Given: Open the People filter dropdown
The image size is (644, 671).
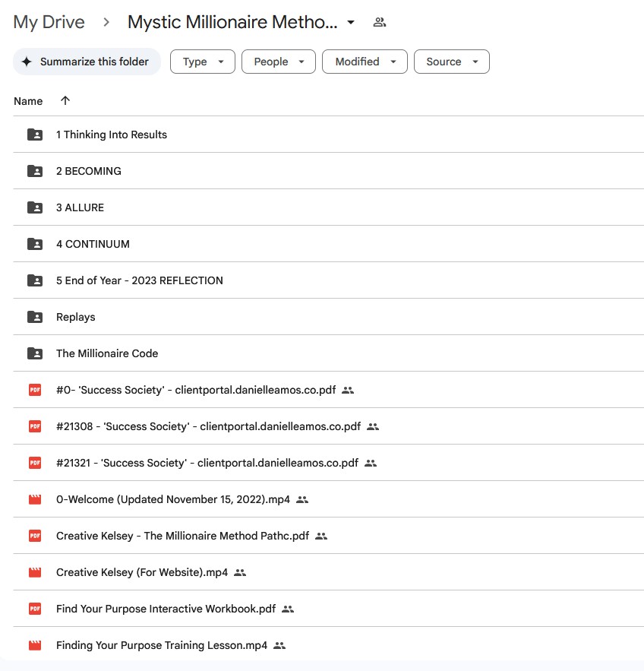Looking at the screenshot, I should [279, 62].
